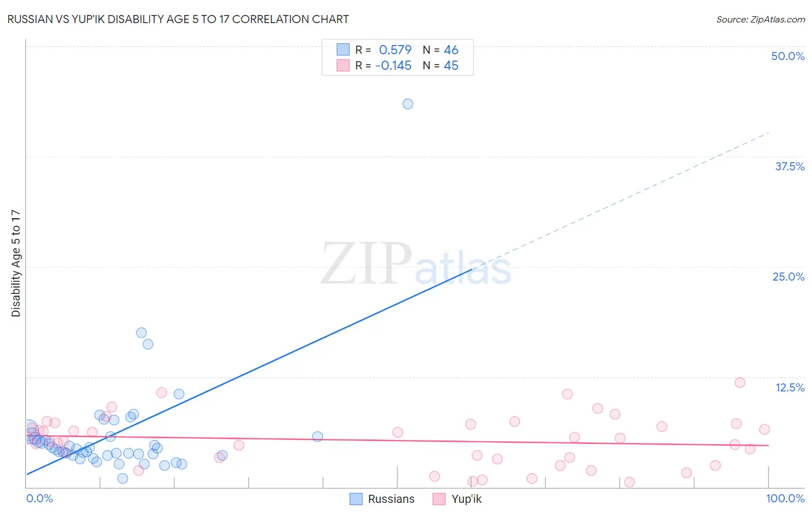Click the blue Russians legend swatch

[356, 499]
